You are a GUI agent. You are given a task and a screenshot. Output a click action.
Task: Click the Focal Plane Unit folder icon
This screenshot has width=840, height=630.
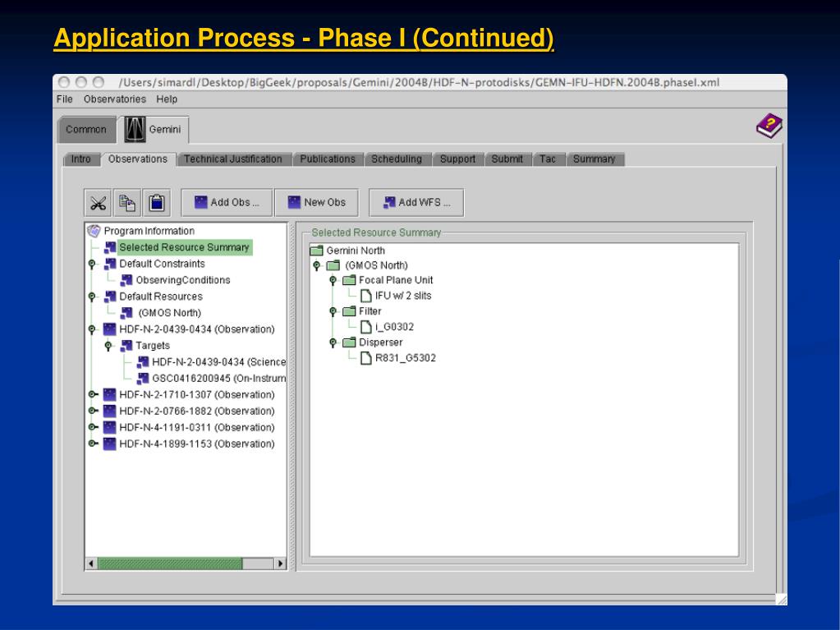click(x=349, y=279)
